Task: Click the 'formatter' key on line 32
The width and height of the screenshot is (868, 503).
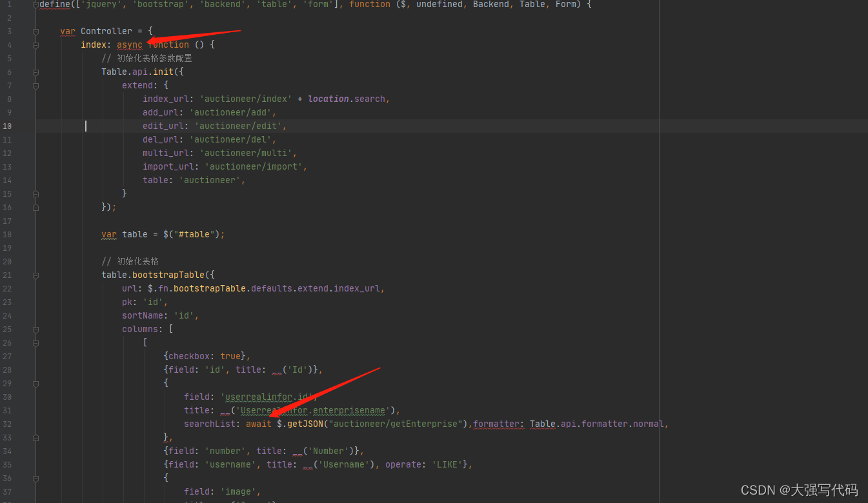Action: coord(496,424)
